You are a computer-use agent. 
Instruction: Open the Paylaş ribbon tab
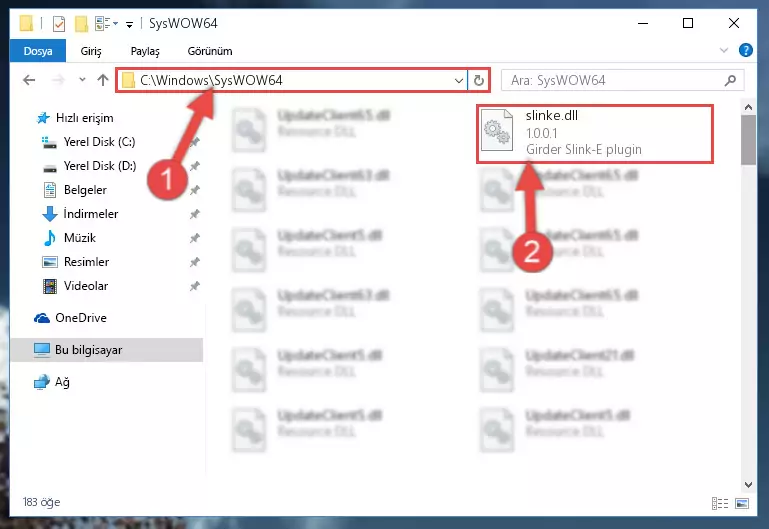click(145, 51)
